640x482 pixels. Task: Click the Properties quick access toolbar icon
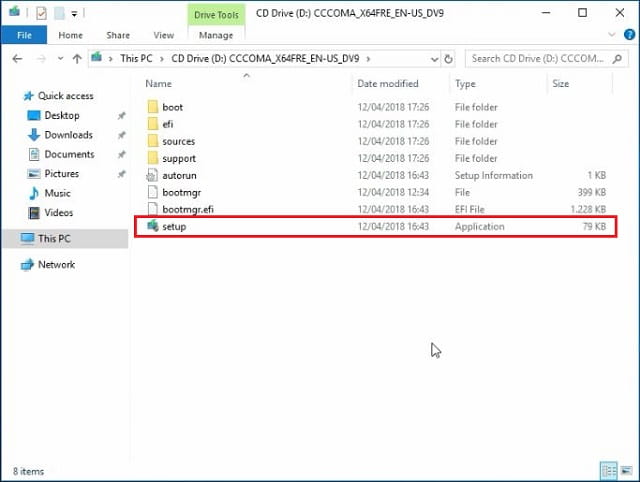[x=41, y=13]
